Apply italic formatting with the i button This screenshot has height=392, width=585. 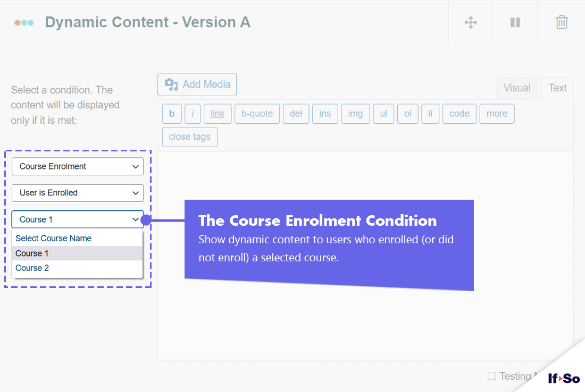point(193,113)
